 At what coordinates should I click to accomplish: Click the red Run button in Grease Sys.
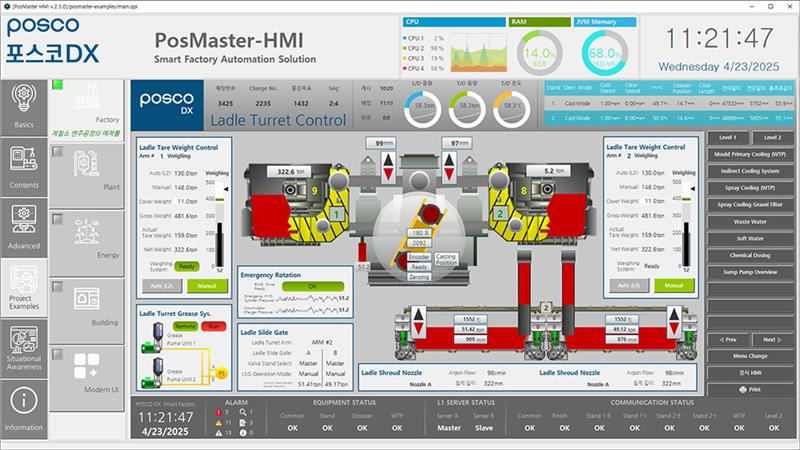[214, 326]
